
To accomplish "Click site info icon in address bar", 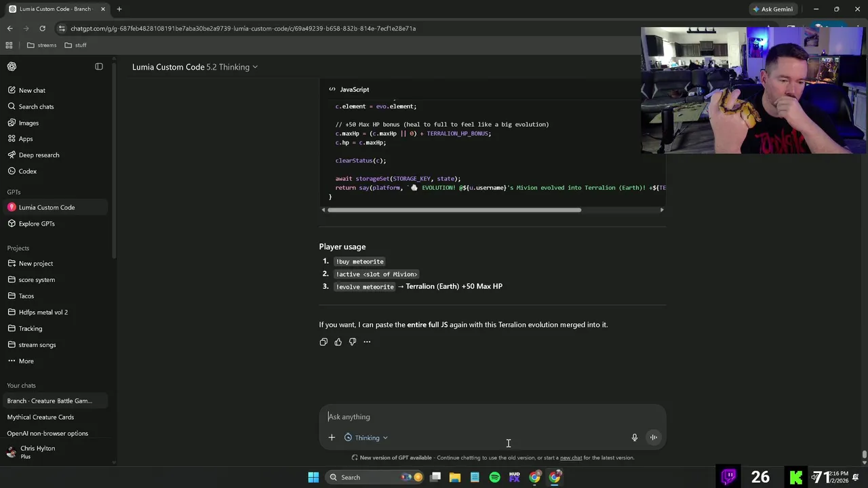I will 62,28.
